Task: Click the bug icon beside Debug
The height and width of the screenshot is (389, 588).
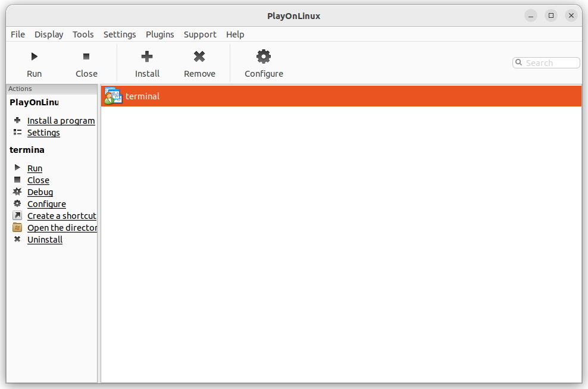Action: 17,192
